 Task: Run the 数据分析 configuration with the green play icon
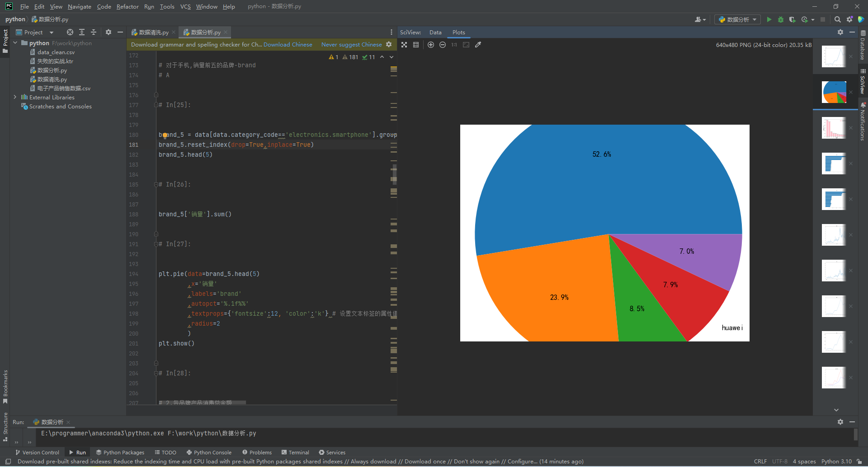769,19
